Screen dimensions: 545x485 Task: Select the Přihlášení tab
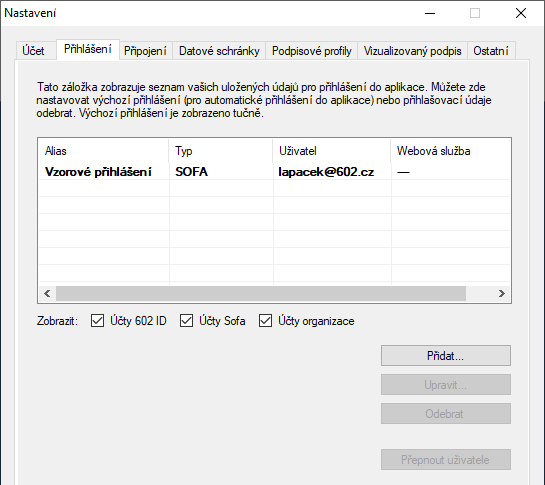tap(88, 49)
